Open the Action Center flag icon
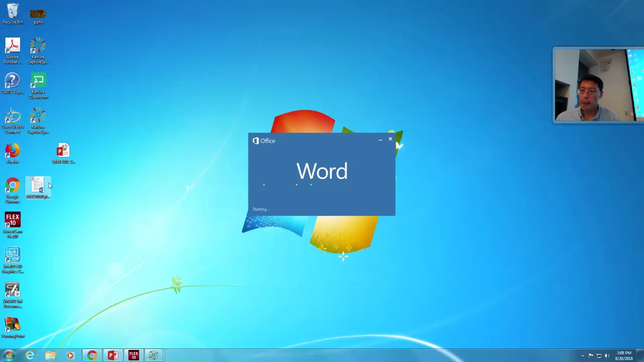Screen dimensions: 644x362 point(591,356)
